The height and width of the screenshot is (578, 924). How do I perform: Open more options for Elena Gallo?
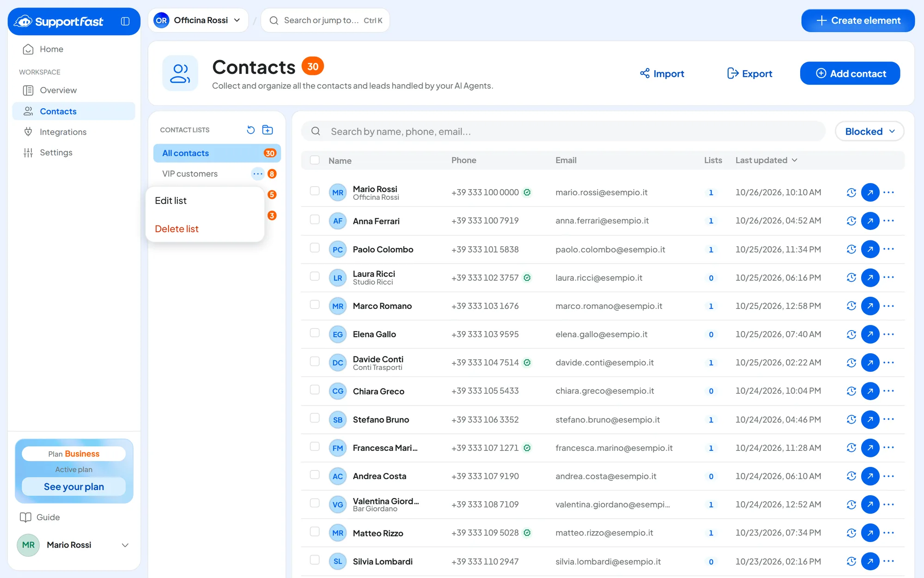coord(889,334)
